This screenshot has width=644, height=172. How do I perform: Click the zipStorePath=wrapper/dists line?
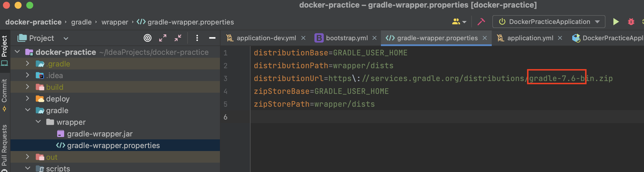tap(314, 104)
